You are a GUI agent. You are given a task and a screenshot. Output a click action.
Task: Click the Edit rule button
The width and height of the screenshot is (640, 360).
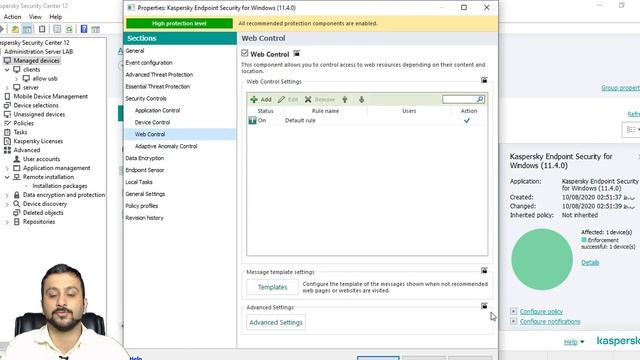(x=288, y=99)
